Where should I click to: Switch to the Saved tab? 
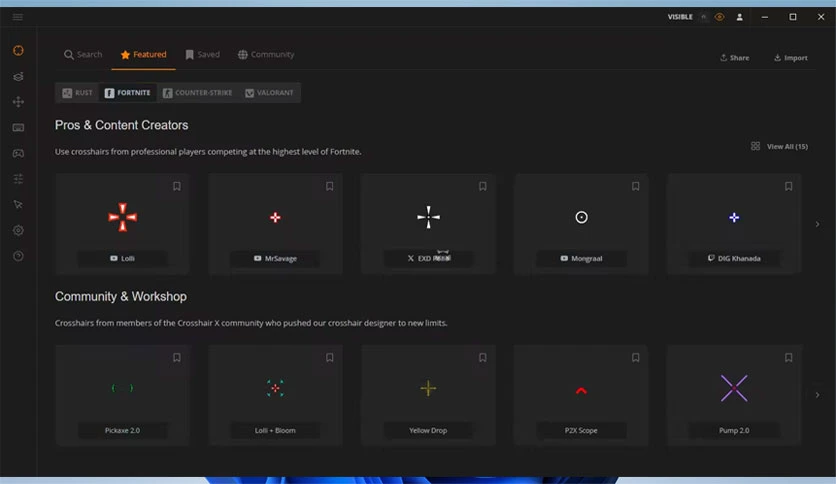click(x=203, y=54)
